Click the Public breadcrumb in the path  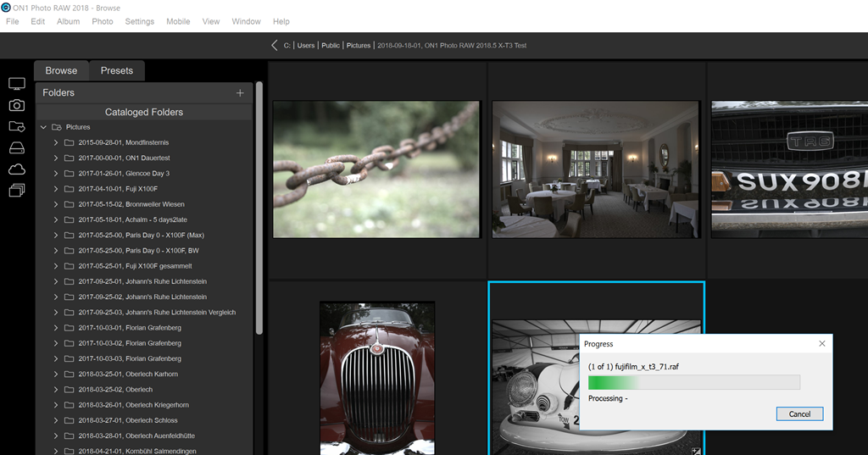point(331,45)
